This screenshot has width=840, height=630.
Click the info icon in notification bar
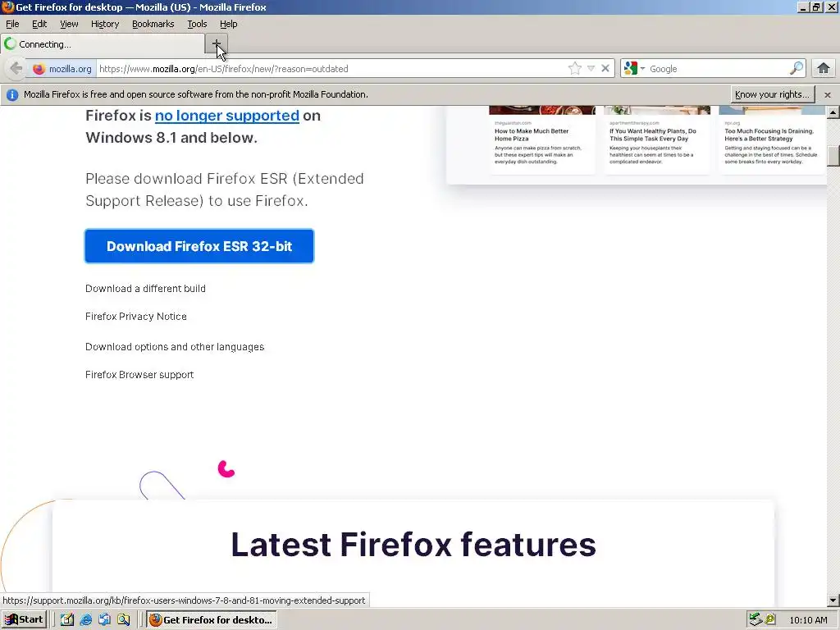tap(12, 95)
